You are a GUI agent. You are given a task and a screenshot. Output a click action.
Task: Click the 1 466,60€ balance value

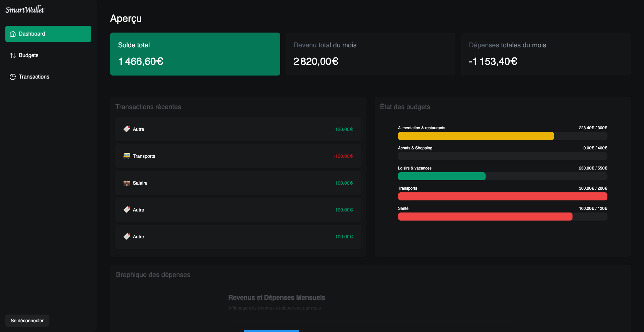pyautogui.click(x=141, y=61)
